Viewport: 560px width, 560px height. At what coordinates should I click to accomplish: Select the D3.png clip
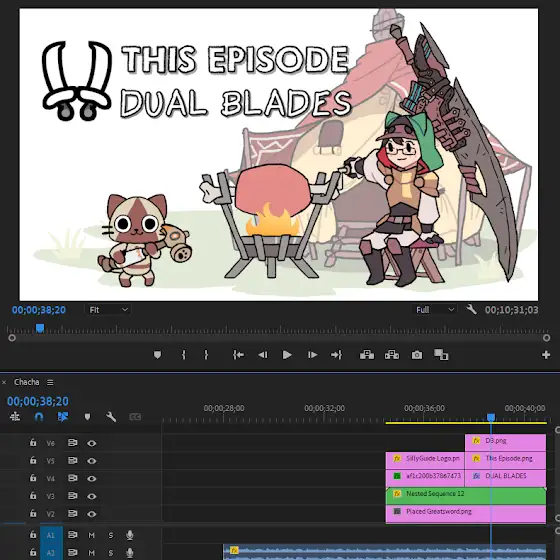pyautogui.click(x=505, y=442)
